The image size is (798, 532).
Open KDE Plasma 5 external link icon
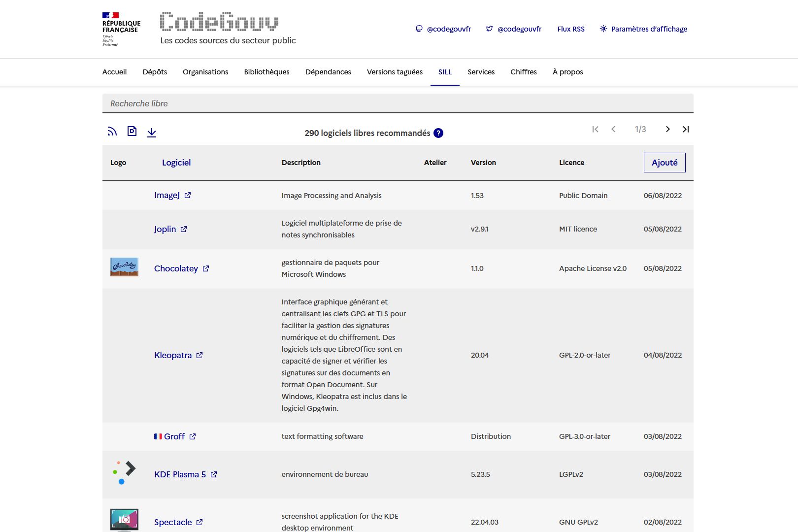[214, 474]
